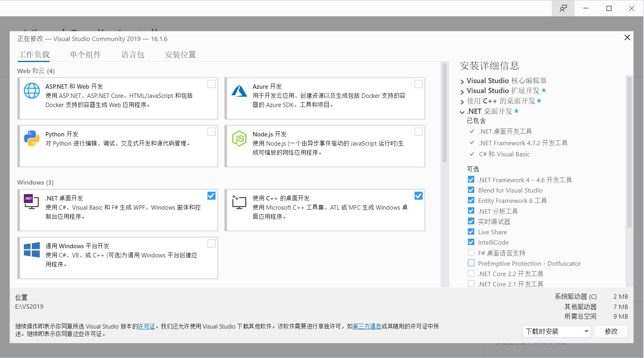Click the .NET desktop development icon
This screenshot has height=358, width=644.
point(31,202)
